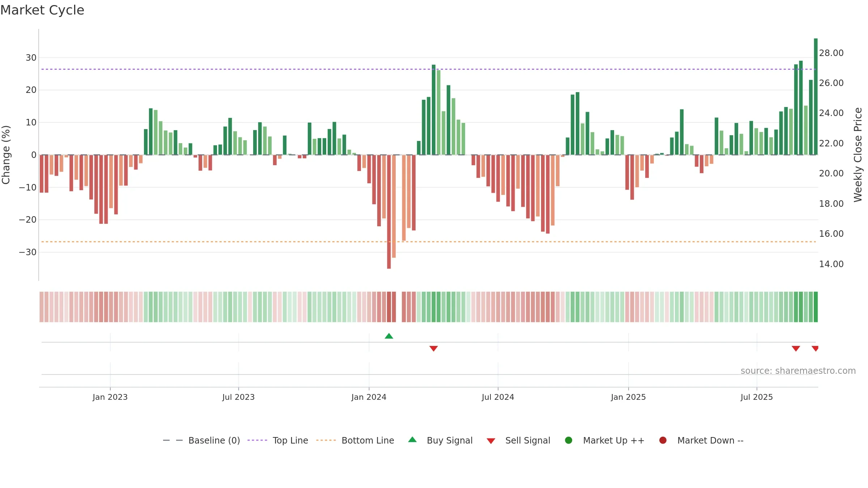Toggle the Baseline (0) legend entry
Screen dimensions: 868x488
tap(201, 440)
